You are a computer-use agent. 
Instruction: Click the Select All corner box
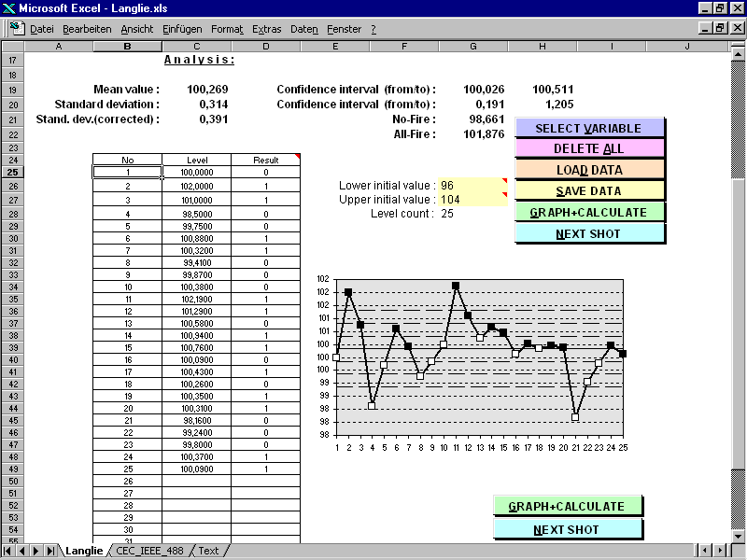tap(13, 46)
